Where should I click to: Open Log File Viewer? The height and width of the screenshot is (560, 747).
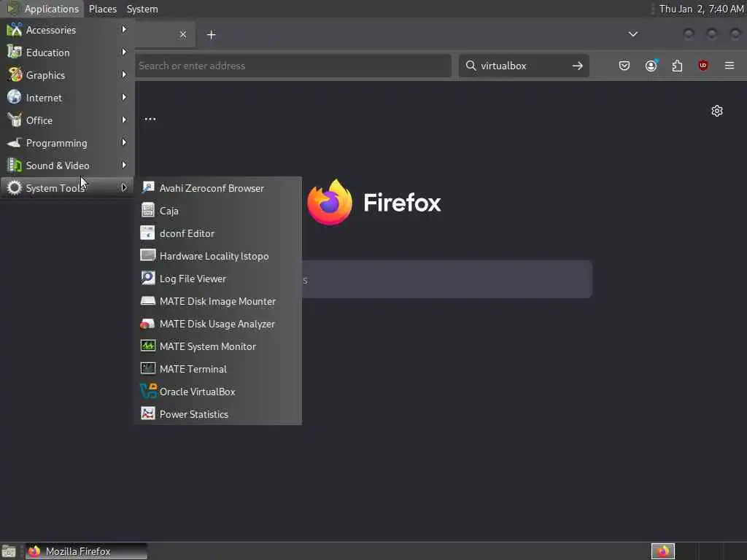tap(217, 279)
